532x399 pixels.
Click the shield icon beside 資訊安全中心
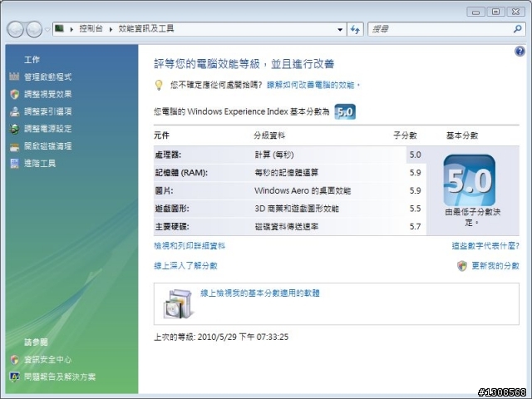14,360
